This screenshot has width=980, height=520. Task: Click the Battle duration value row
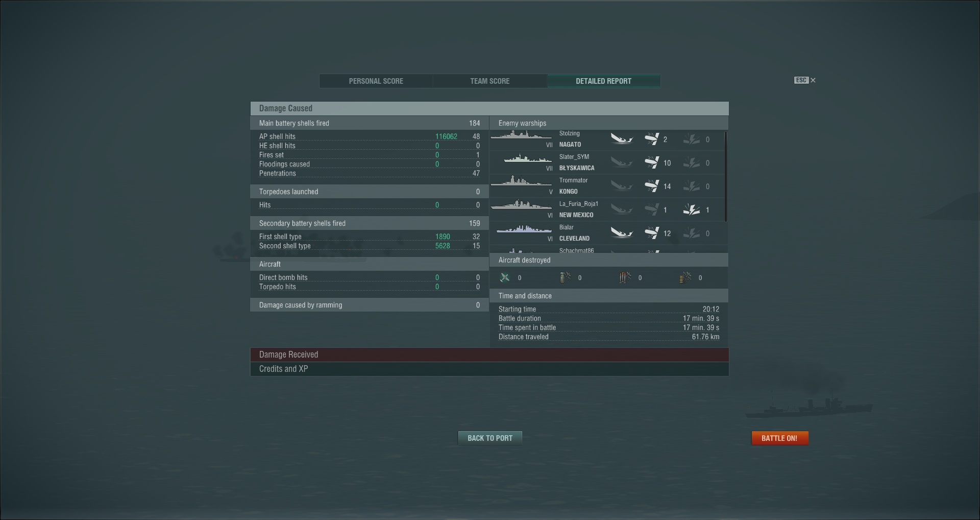(609, 318)
